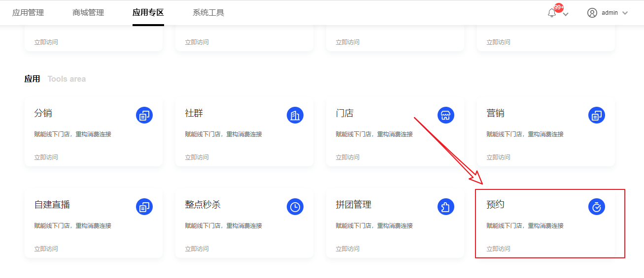Click the Tools area subtitle
The height and width of the screenshot is (278, 644).
click(67, 79)
